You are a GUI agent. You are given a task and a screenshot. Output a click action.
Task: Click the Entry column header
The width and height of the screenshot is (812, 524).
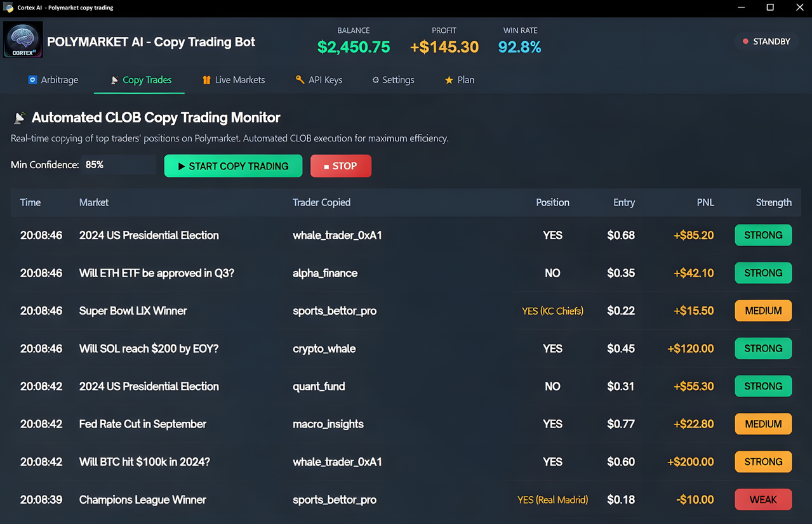click(624, 202)
